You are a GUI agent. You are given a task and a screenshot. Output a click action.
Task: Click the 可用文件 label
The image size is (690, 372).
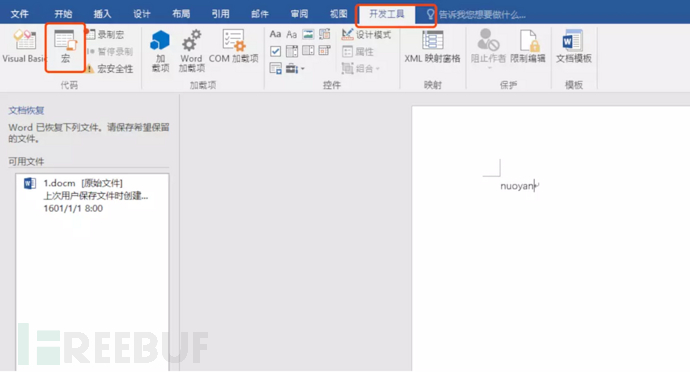point(26,162)
